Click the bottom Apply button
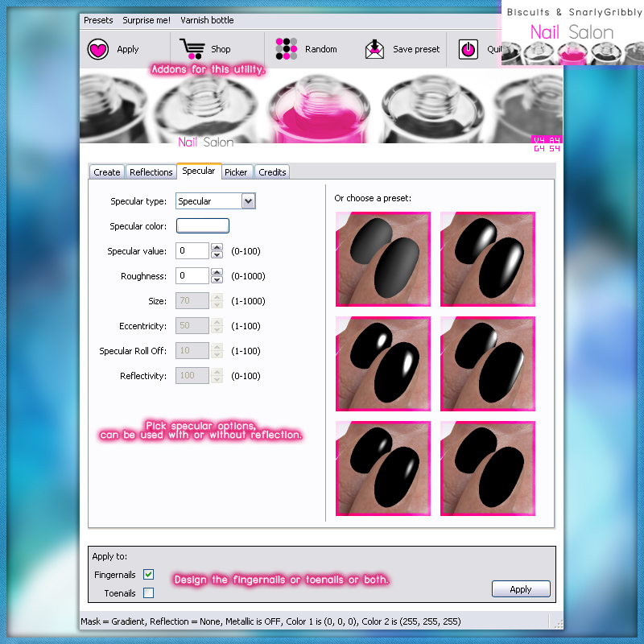This screenshot has width=644, height=644. (521, 589)
